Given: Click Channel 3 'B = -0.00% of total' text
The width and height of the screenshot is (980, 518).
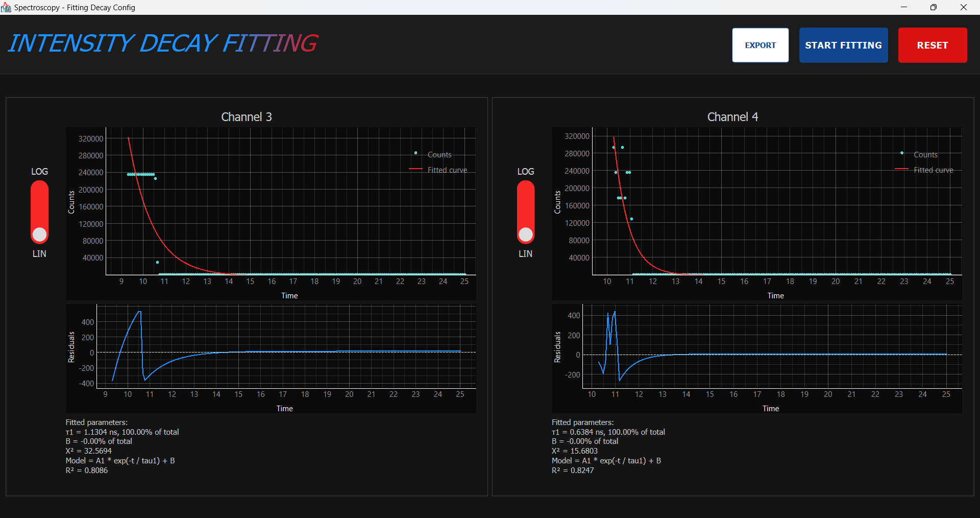Looking at the screenshot, I should [99, 441].
